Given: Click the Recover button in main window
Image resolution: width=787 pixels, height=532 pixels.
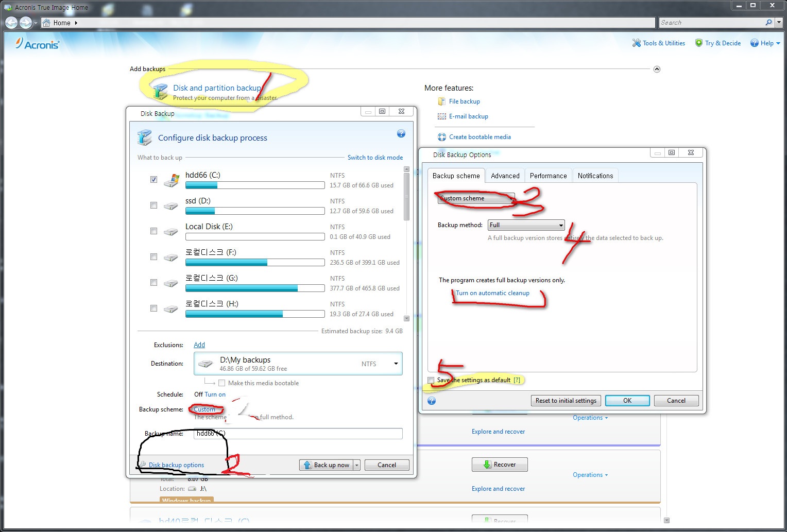Looking at the screenshot, I should 500,465.
